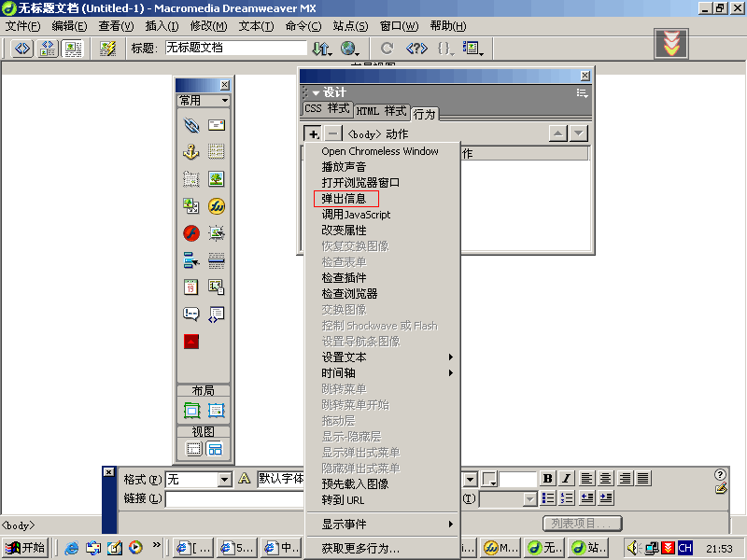Enable Layout View in the View section
Screen dimensions: 747x560
coord(216,449)
